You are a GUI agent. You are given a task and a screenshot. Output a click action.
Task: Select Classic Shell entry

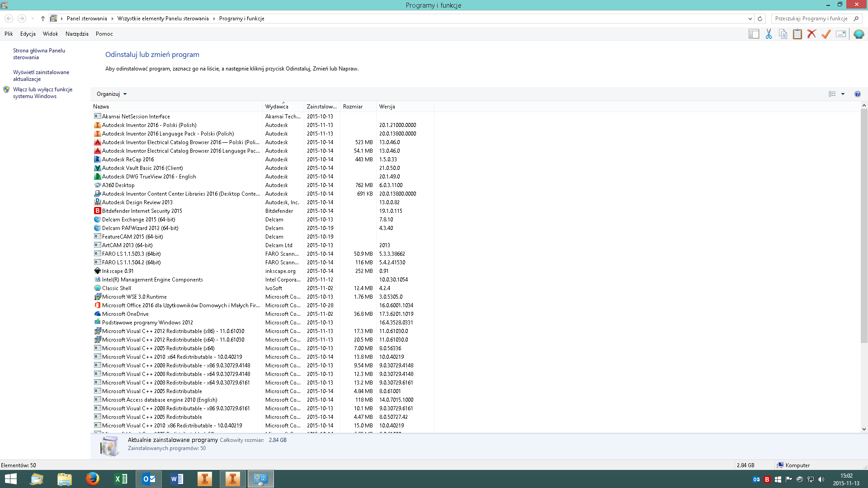[x=262, y=288]
